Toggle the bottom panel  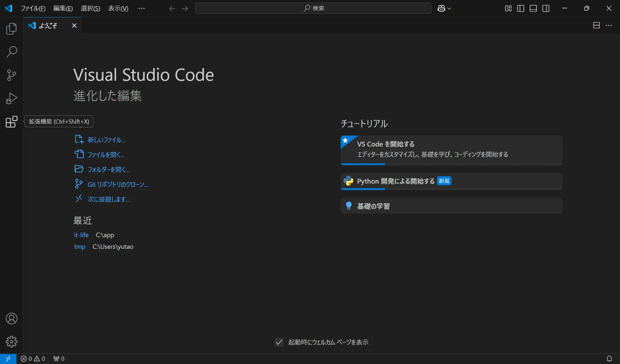point(533,8)
